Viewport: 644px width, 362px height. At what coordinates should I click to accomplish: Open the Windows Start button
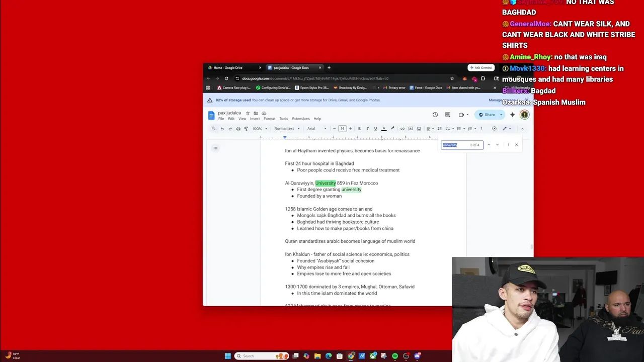tap(228, 356)
